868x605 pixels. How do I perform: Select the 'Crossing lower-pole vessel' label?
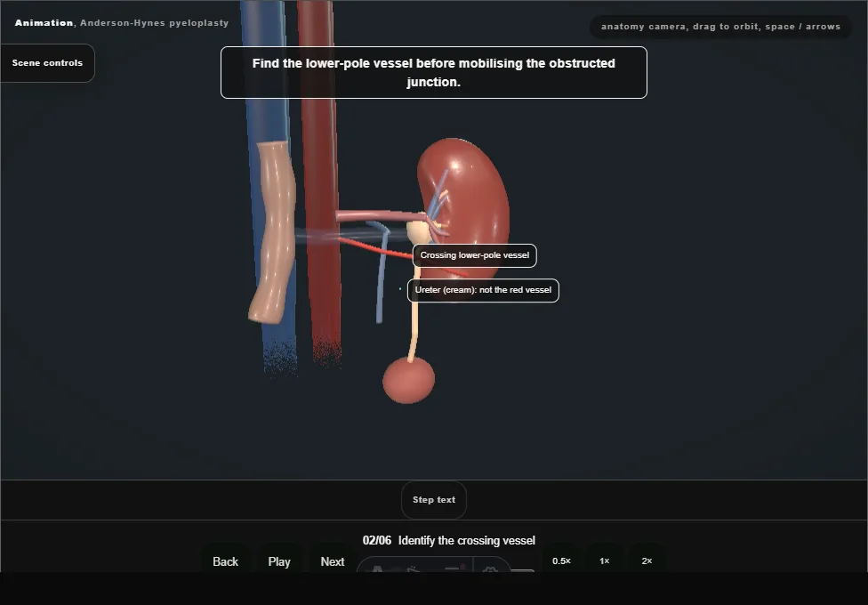pos(474,255)
